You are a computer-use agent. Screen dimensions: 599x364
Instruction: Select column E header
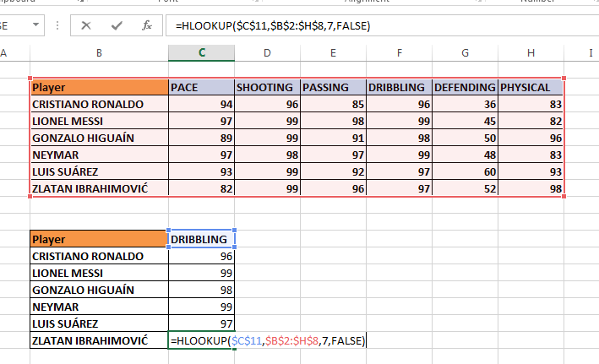pos(333,52)
